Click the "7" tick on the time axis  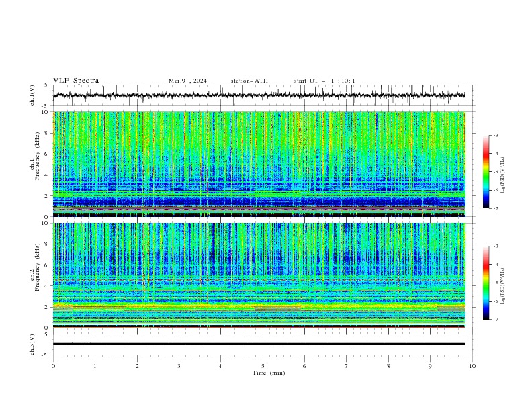pos(347,366)
